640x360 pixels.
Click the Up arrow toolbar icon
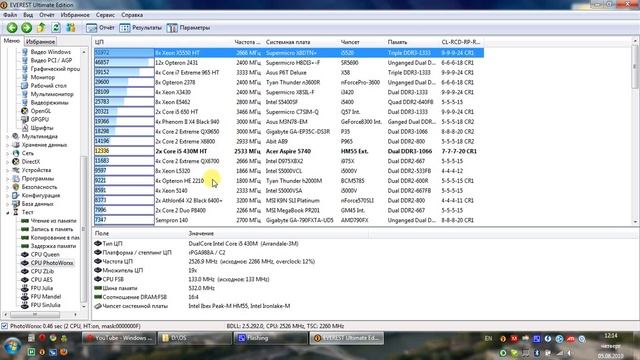[x=41, y=28]
